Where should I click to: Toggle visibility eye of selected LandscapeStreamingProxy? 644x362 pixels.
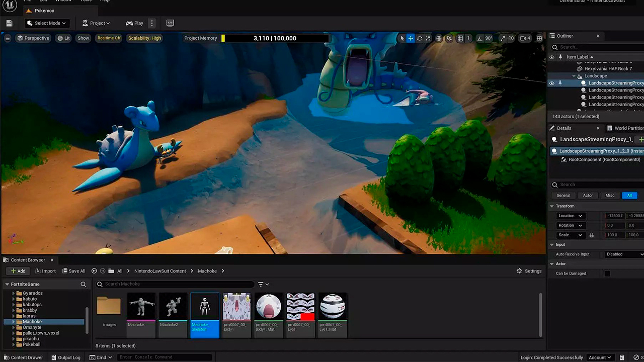pos(551,83)
